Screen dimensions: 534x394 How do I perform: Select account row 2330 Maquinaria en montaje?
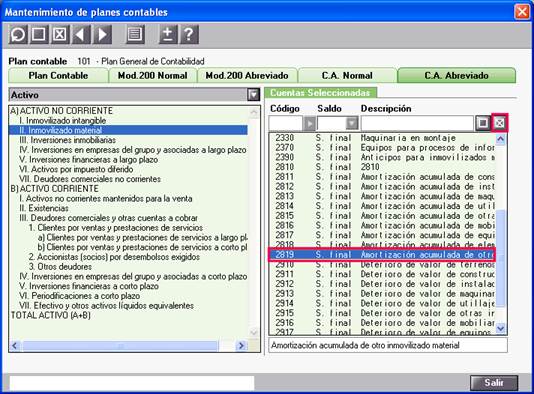(382, 138)
